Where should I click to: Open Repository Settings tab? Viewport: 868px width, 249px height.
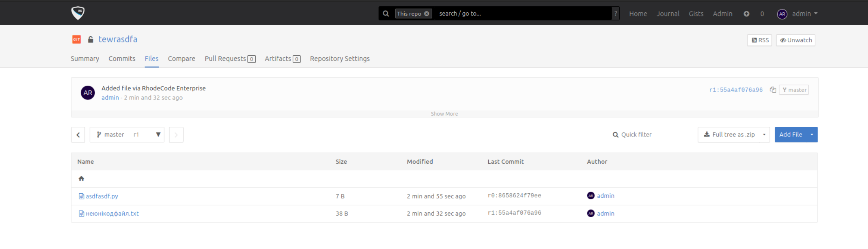[x=340, y=59]
